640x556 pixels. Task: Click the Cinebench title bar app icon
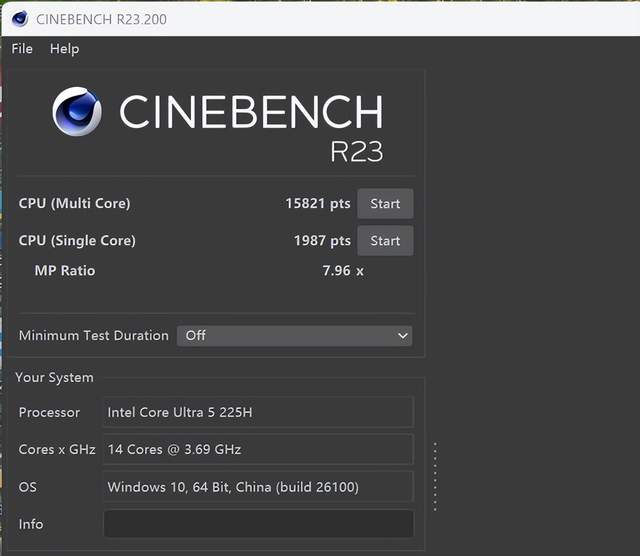(x=20, y=19)
